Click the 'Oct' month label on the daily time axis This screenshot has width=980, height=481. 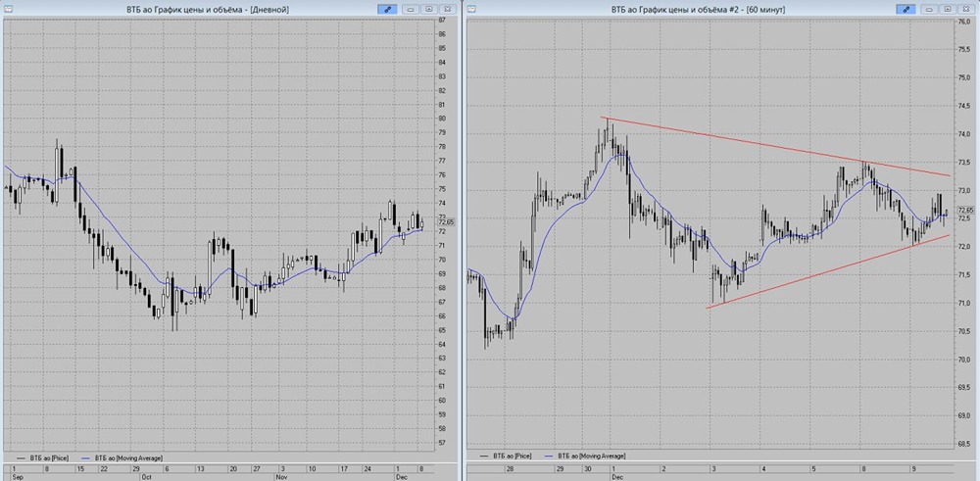pyautogui.click(x=148, y=476)
